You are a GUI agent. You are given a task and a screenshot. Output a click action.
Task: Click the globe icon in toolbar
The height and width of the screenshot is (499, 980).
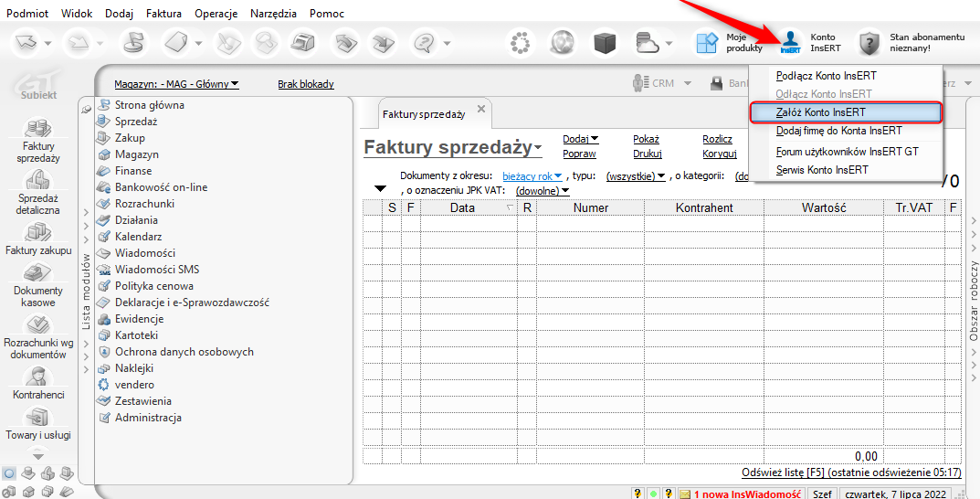tap(563, 43)
